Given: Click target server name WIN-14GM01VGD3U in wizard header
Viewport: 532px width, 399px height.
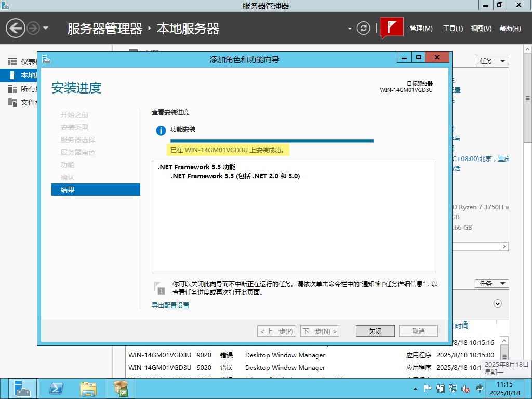Looking at the screenshot, I should 406,90.
